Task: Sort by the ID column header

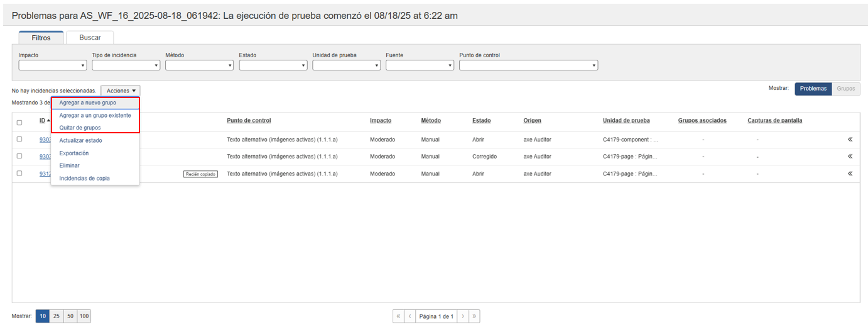Action: 42,121
